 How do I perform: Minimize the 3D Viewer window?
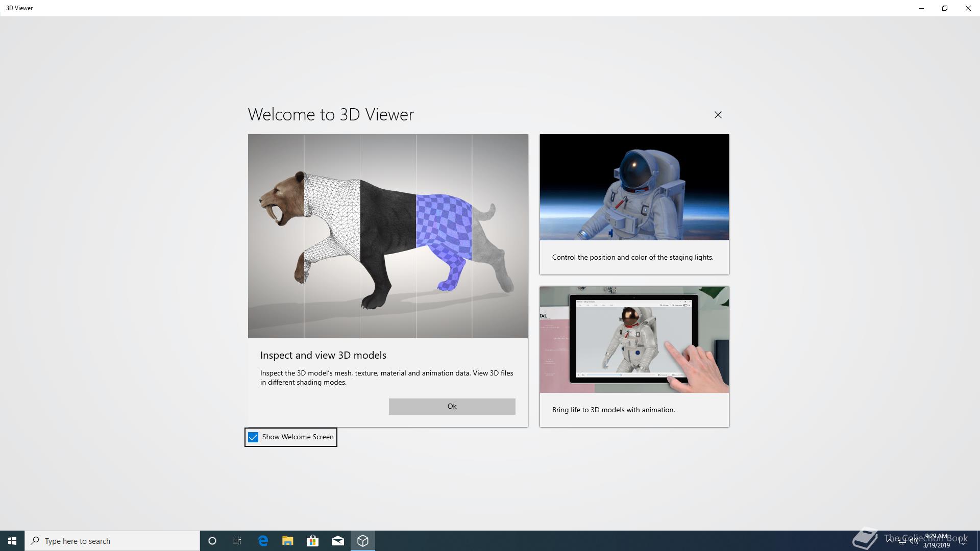(x=921, y=8)
